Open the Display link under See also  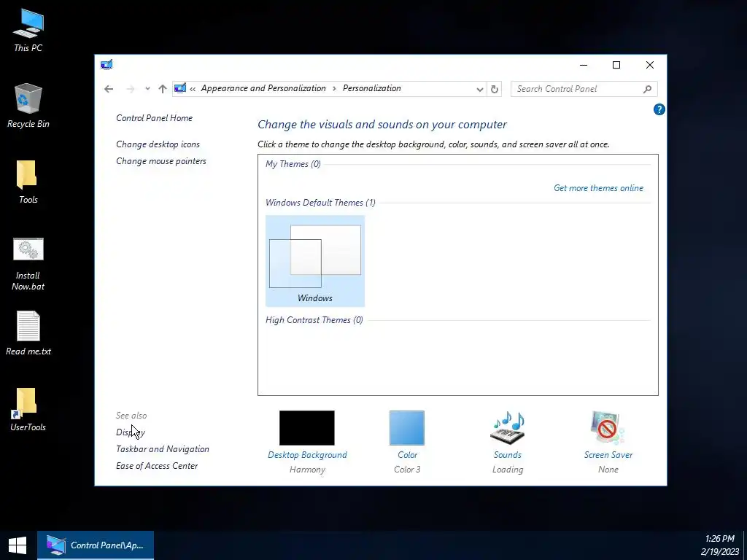[x=130, y=432]
